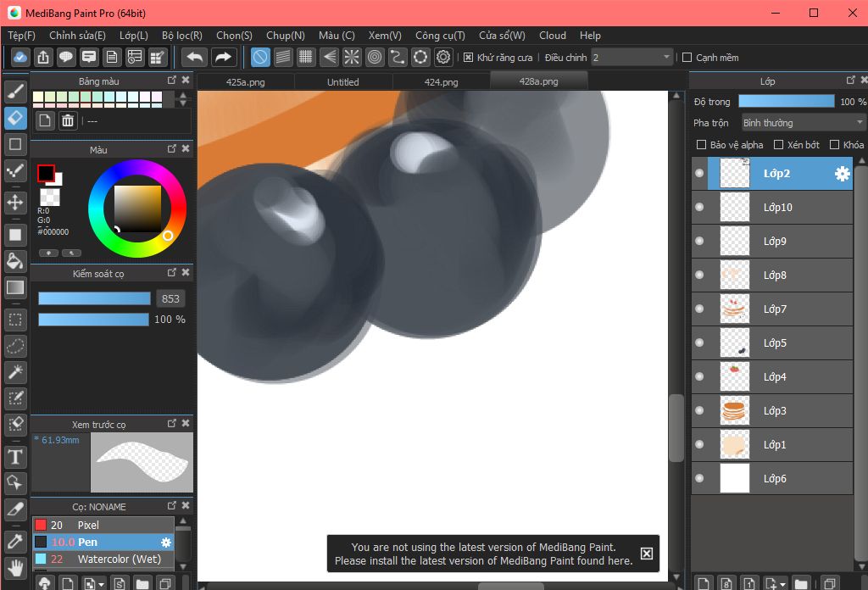Adjust the brush size slider
The width and height of the screenshot is (868, 590).
point(94,299)
